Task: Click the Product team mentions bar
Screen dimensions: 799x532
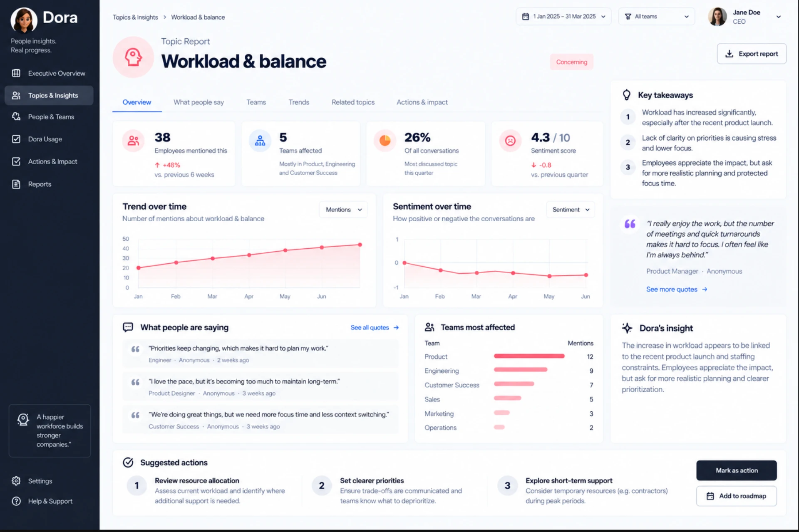Action: pyautogui.click(x=529, y=356)
